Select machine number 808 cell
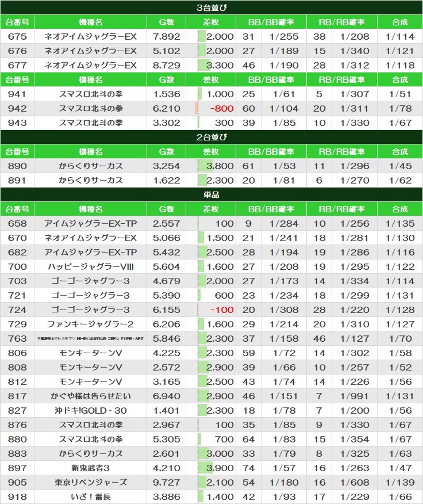The width and height of the screenshot is (423, 504). 17,368
